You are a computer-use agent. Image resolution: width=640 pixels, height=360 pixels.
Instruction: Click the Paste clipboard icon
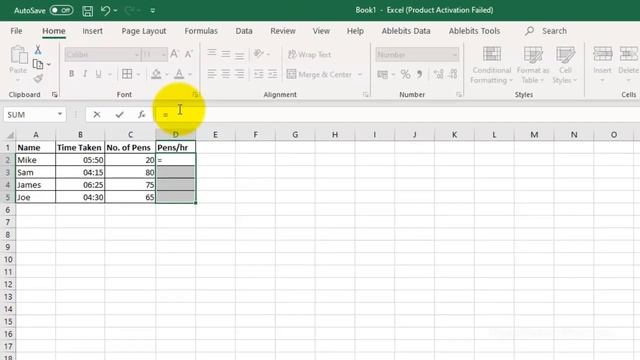pyautogui.click(x=18, y=55)
